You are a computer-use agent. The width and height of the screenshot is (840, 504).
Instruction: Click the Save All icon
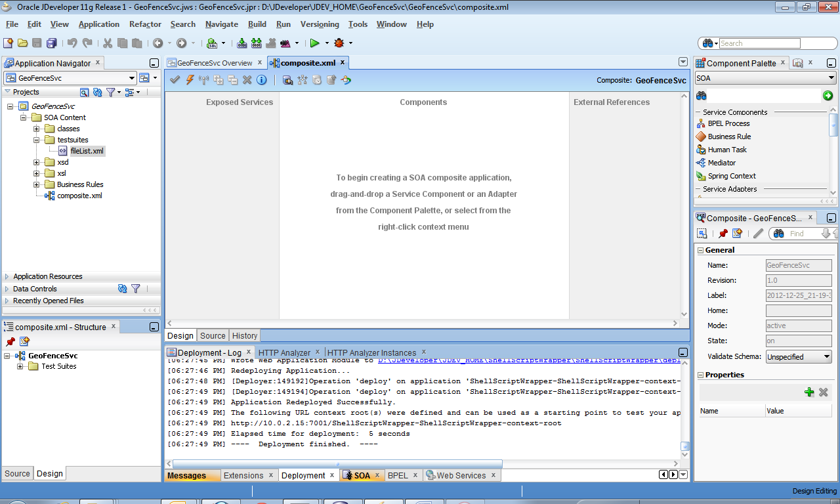pos(51,43)
